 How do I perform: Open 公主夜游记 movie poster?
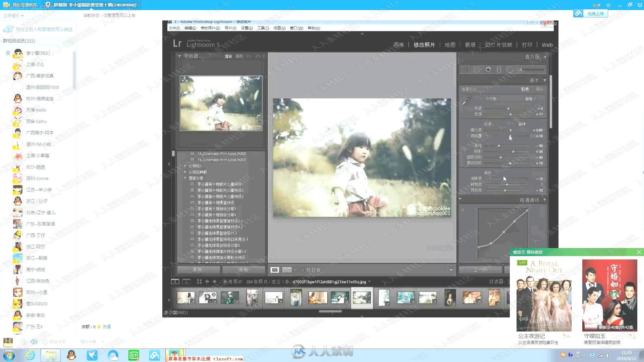544,295
